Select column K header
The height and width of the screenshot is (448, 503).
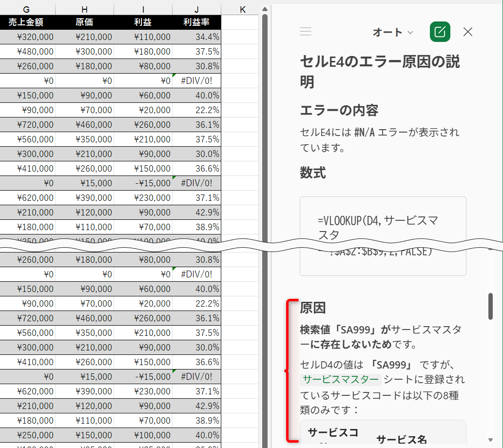(243, 10)
